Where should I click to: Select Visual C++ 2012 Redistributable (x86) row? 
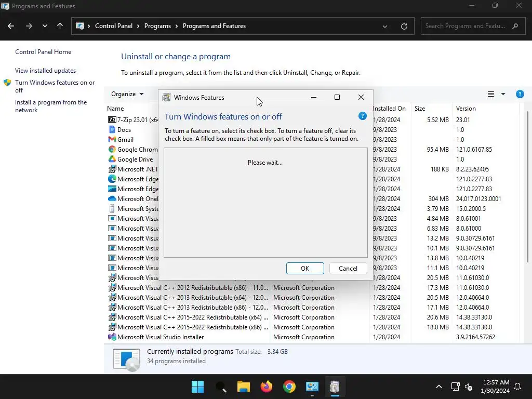click(x=313, y=288)
